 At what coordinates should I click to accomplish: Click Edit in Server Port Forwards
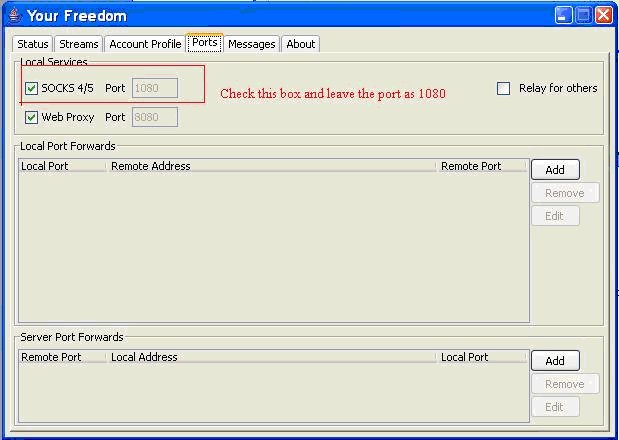pyautogui.click(x=555, y=407)
